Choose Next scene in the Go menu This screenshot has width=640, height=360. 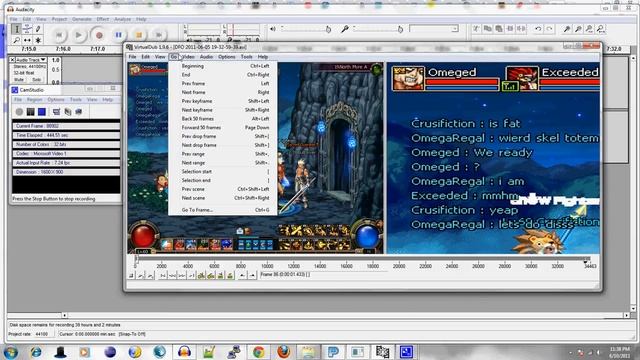(223, 198)
